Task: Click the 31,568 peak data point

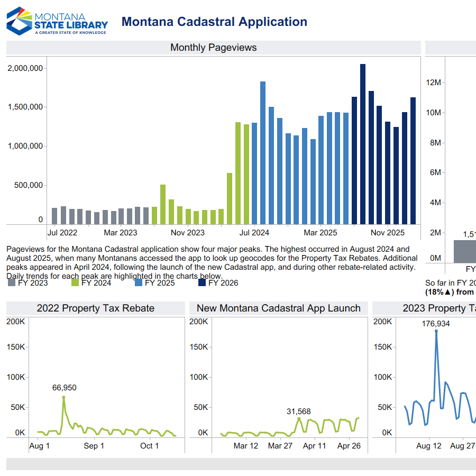Action: [298, 411]
